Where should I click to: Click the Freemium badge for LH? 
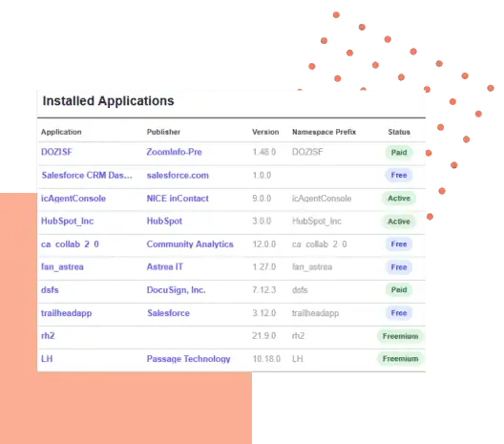pyautogui.click(x=401, y=359)
